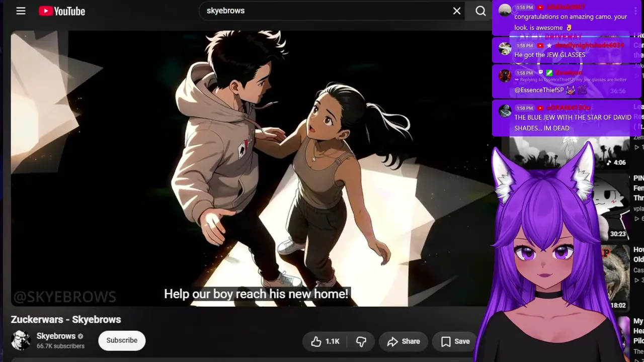Image resolution: width=644 pixels, height=362 pixels.
Task: Open the suggested video lasting 4:06
Action: (x=570, y=152)
